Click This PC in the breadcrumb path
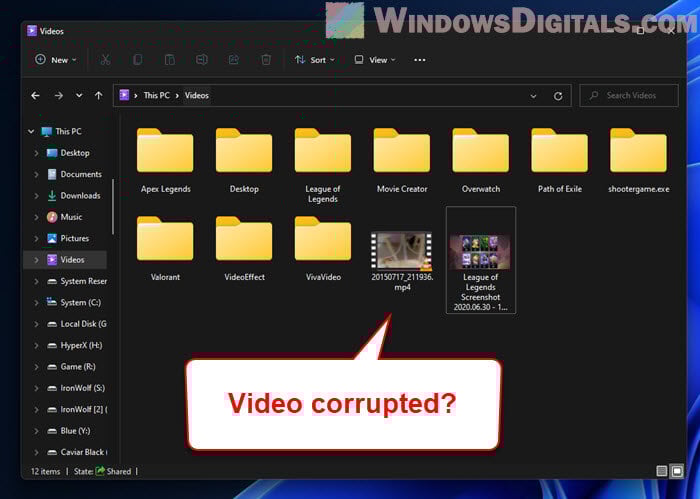 157,96
